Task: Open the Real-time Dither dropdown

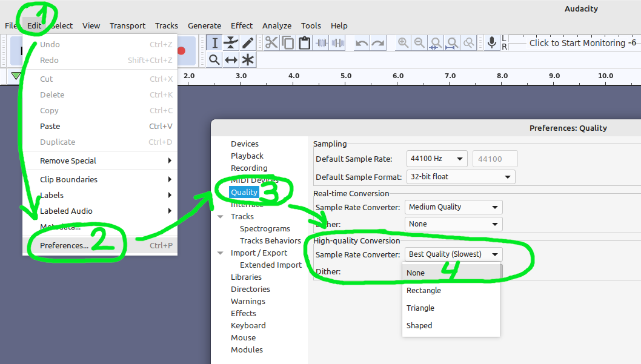Action: [453, 224]
